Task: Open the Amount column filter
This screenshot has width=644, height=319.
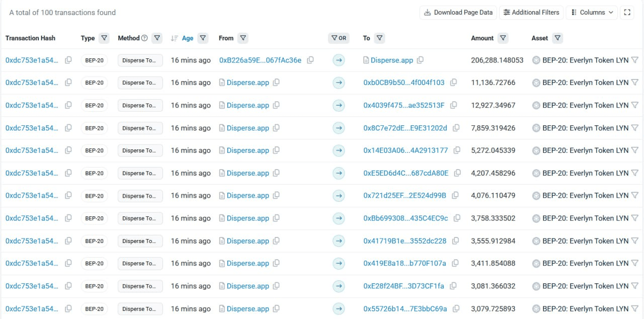Action: 503,38
